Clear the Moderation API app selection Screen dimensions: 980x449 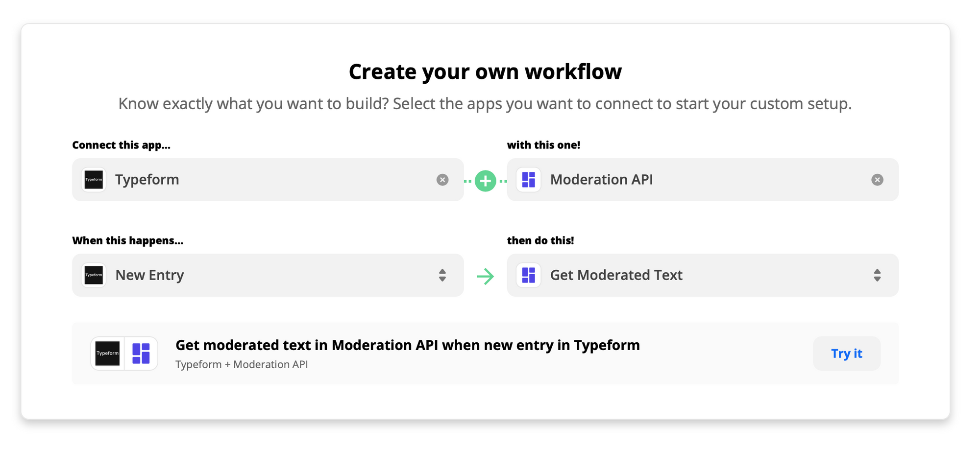point(877,180)
